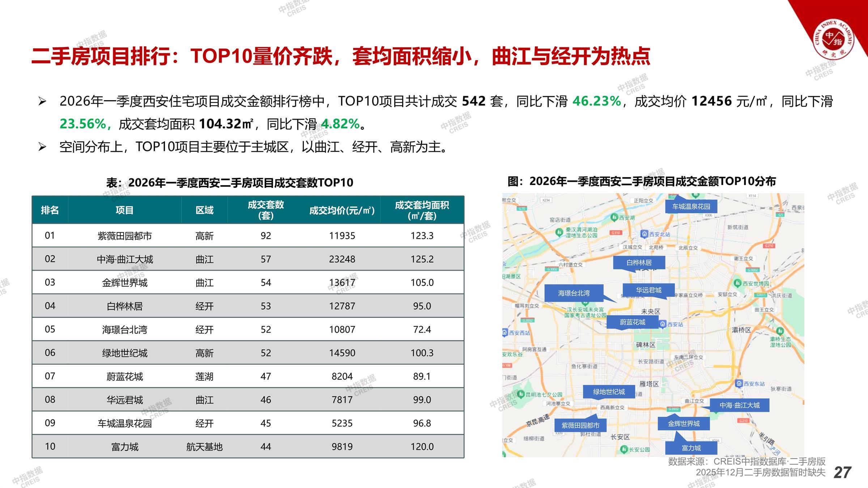This screenshot has height=488, width=868.
Task: Click the 西安世博园 park icon on map
Action: click(x=737, y=283)
